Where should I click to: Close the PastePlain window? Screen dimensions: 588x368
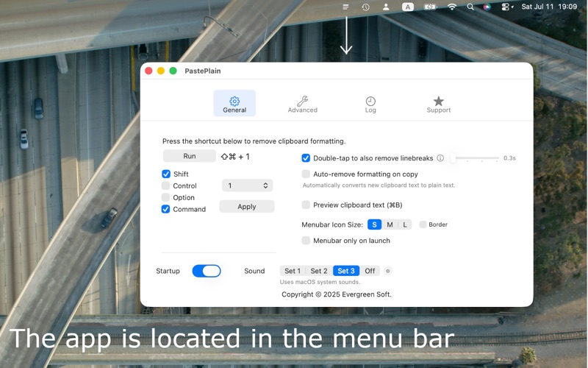(x=148, y=71)
